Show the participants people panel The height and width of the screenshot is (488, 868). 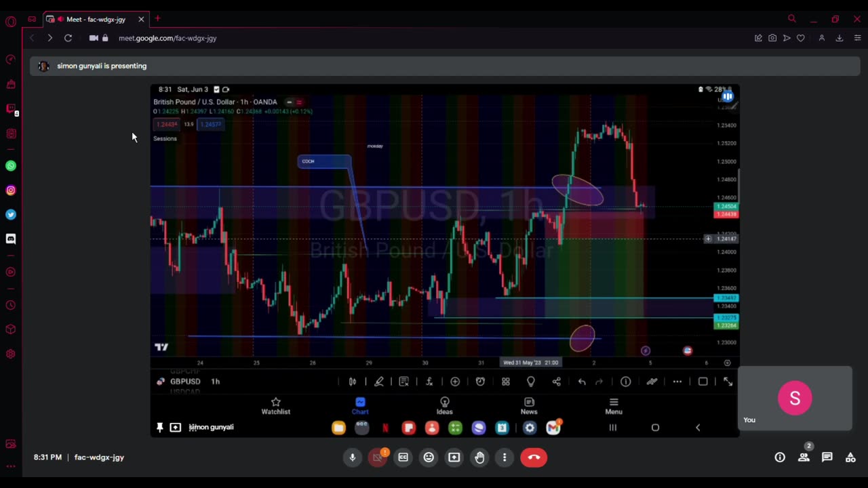point(804,457)
